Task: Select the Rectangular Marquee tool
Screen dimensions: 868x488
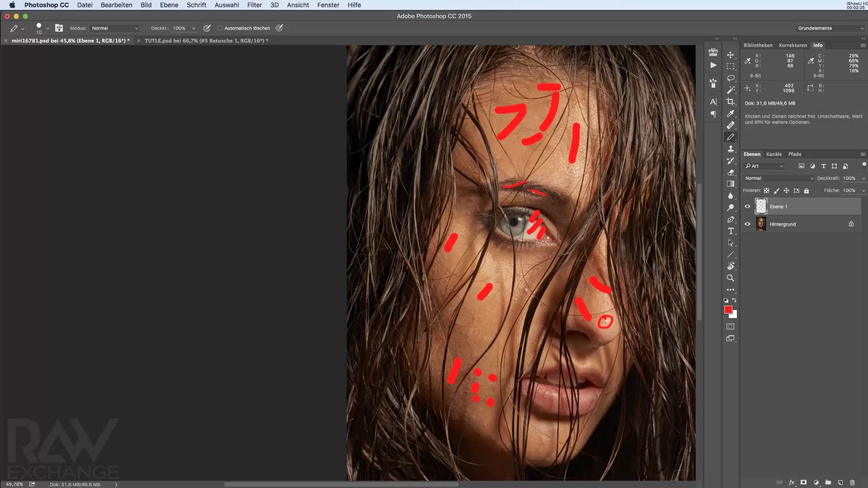Action: click(x=731, y=66)
